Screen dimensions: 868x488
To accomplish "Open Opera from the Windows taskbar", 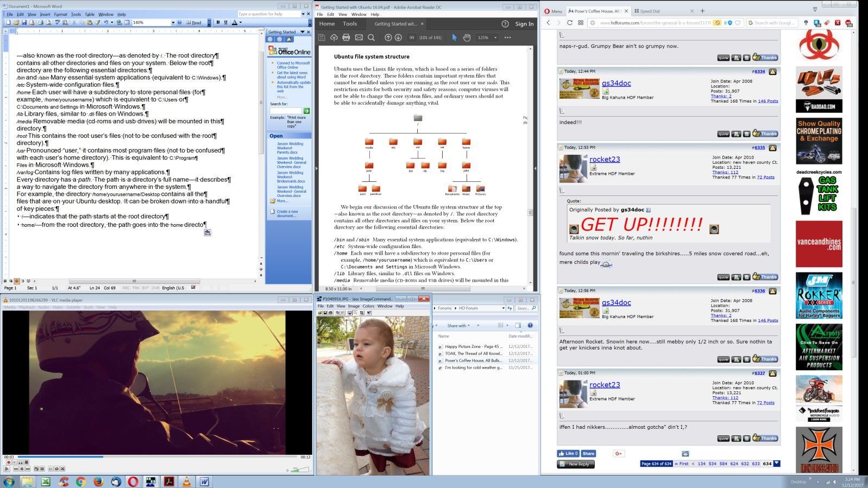I will pos(133,481).
